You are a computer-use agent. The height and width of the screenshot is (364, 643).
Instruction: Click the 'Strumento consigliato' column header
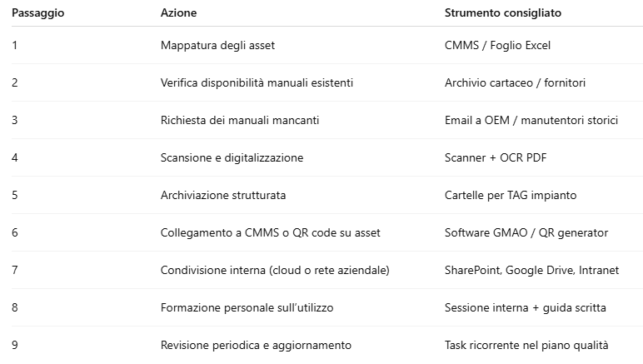[x=502, y=13]
